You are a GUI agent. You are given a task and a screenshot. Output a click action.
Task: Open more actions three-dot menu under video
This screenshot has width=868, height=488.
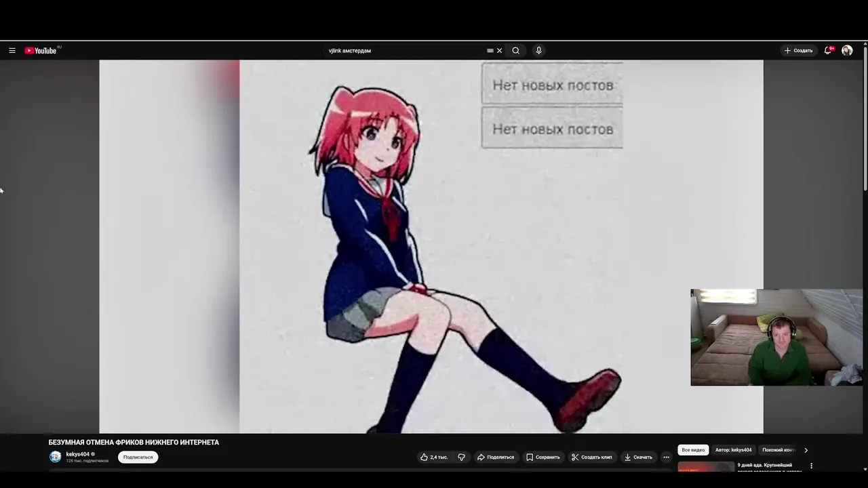666,457
